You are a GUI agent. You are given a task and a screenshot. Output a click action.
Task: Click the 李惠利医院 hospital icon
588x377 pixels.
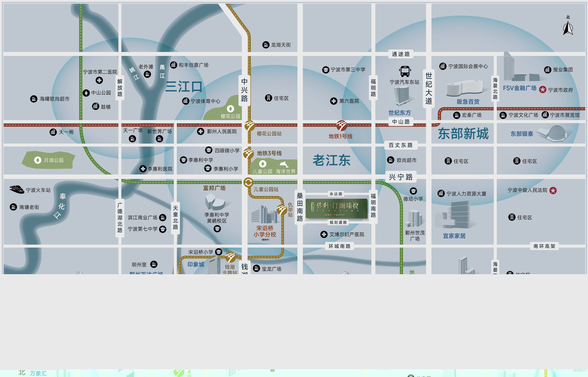coord(143,169)
